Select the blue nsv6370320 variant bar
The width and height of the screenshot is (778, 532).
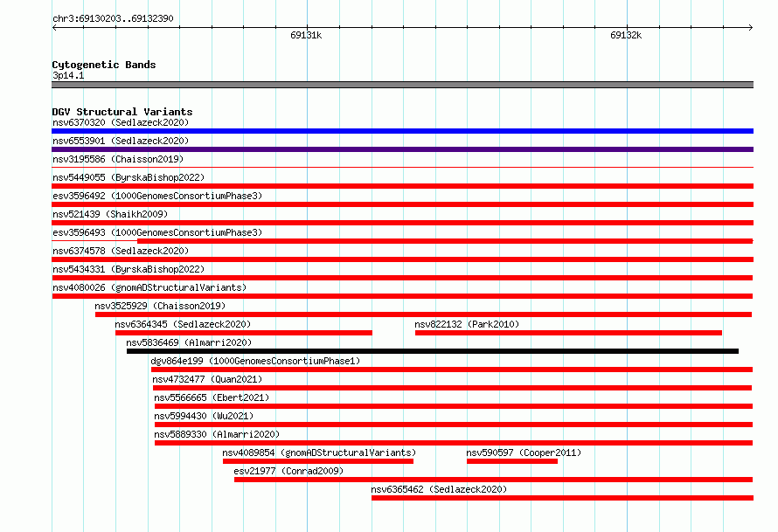(x=402, y=131)
